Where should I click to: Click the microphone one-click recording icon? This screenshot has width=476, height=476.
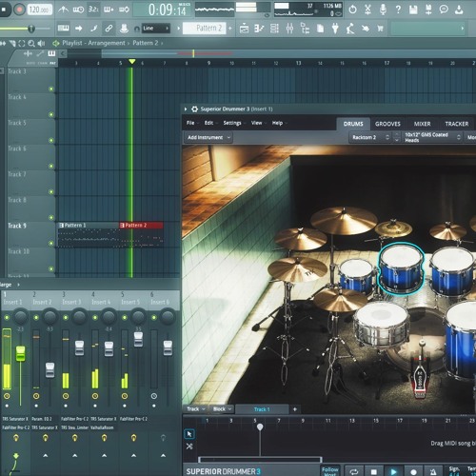click(x=383, y=10)
